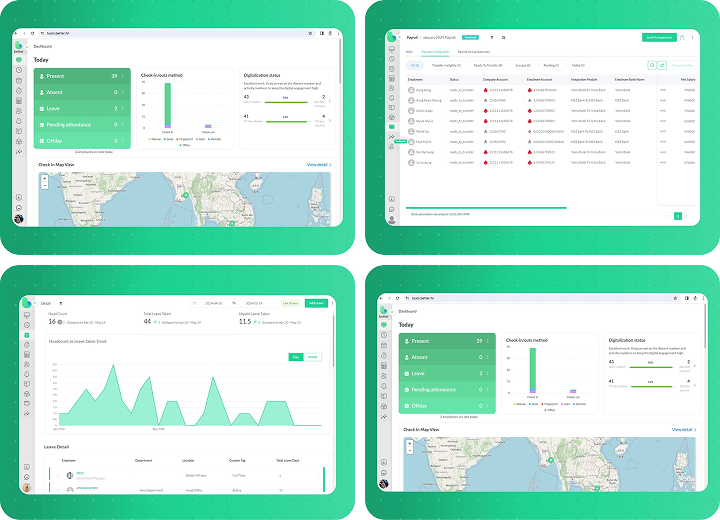Open the Payment Integration tab
This screenshot has width=720, height=520.
(435, 51)
